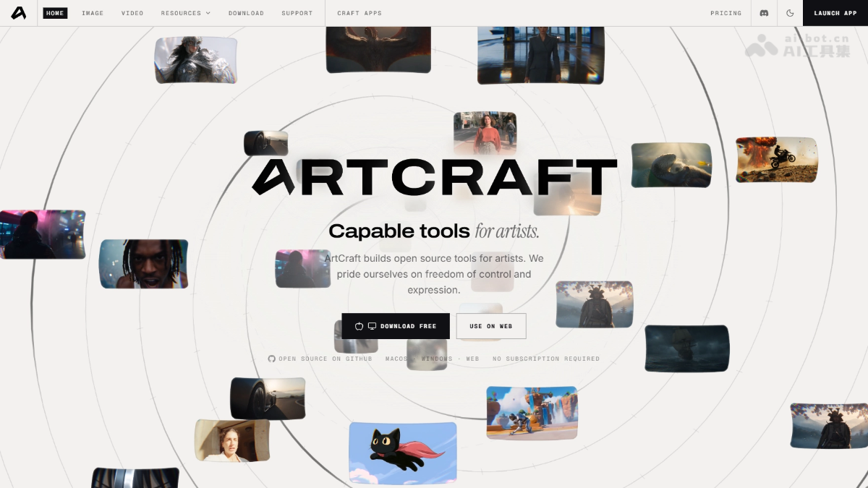Open the sailing ship at sea thumbnail

point(686,348)
